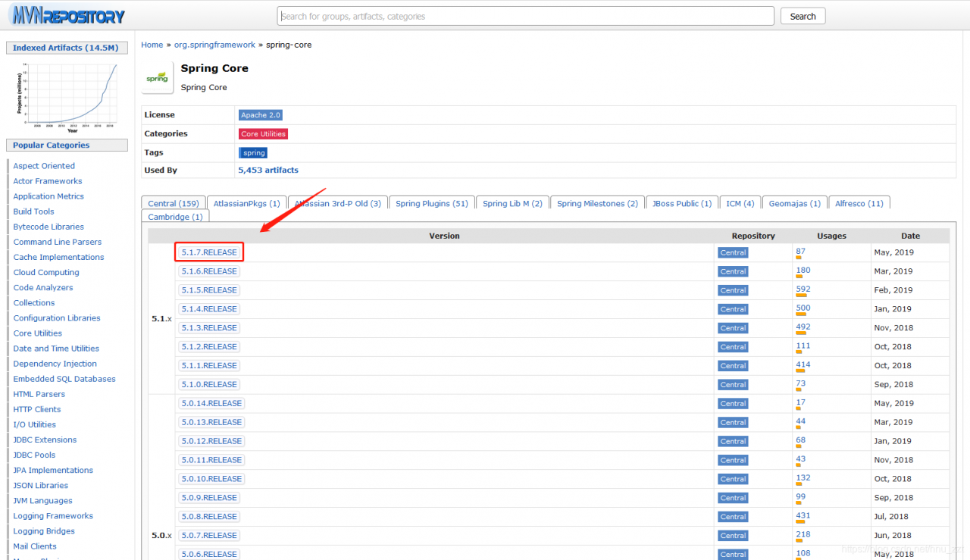Click version 5.0.9.RELEASE
This screenshot has height=560, width=970.
point(209,498)
